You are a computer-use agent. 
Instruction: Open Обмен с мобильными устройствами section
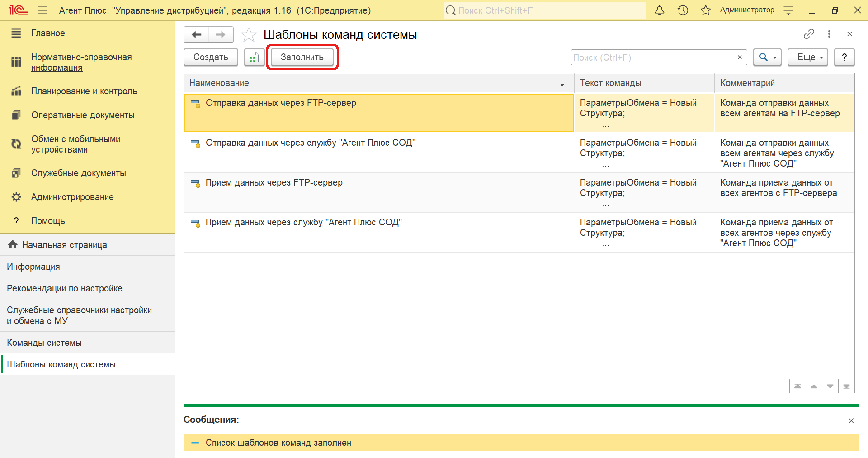87,144
